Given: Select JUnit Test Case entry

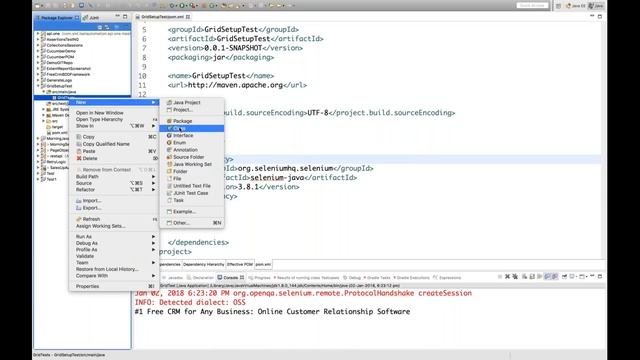Looking at the screenshot, I should [191, 193].
